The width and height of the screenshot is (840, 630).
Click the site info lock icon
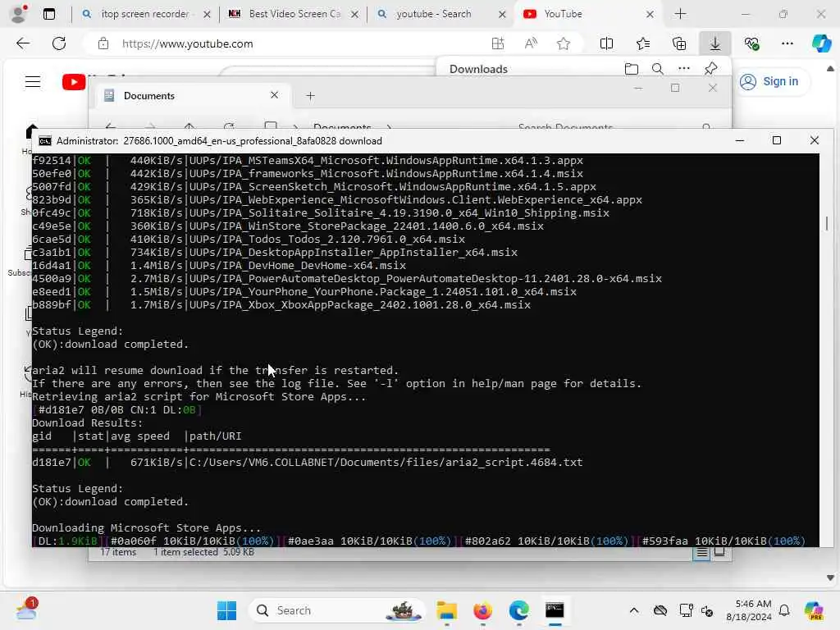pos(103,43)
